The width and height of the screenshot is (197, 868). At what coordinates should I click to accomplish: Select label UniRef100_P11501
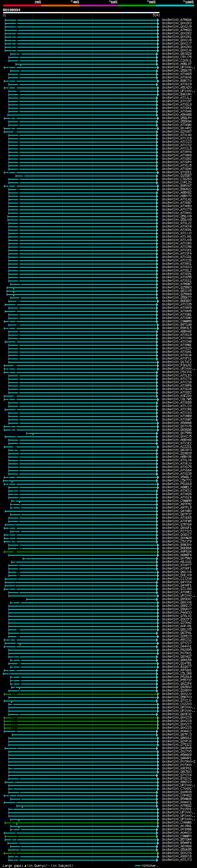pos(176,809)
